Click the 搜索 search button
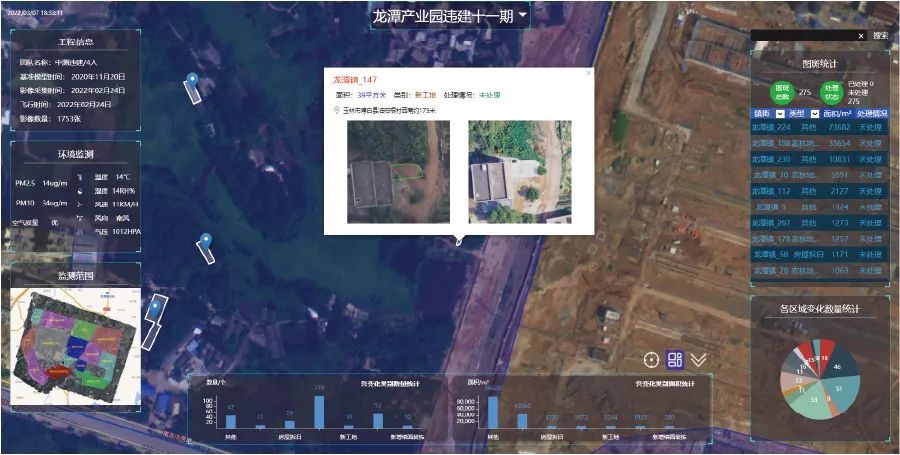Image resolution: width=900 pixels, height=455 pixels. coord(880,36)
